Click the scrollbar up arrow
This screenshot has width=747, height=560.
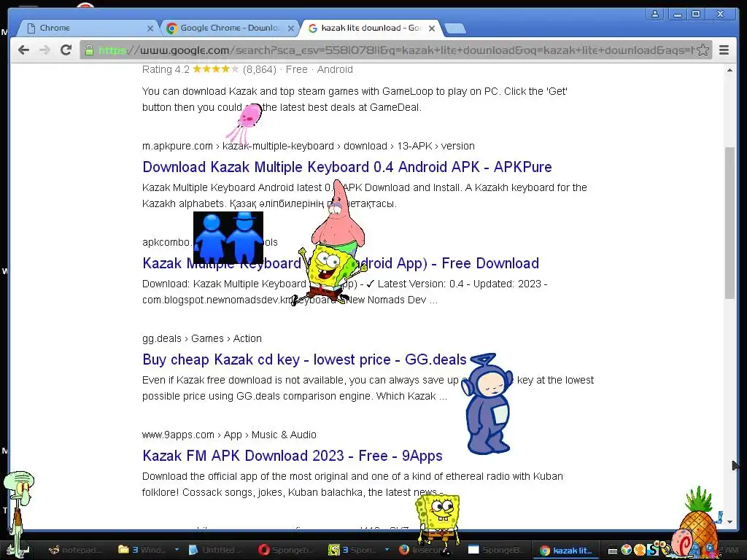[729, 71]
